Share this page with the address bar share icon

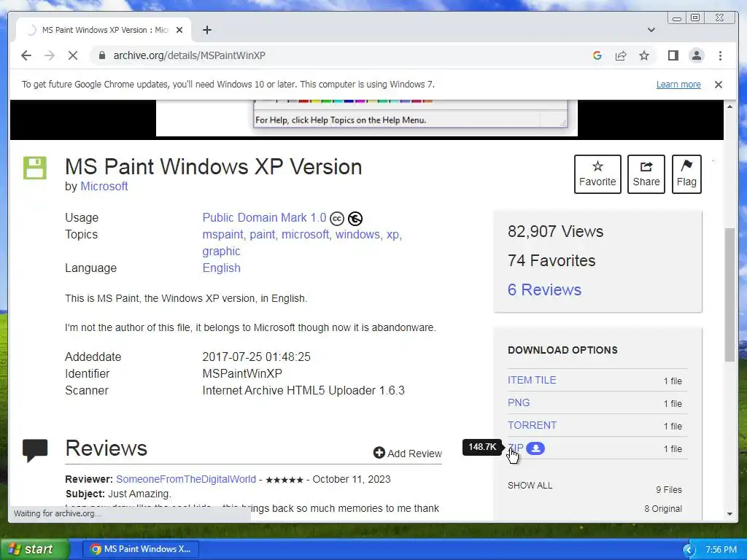pos(620,55)
